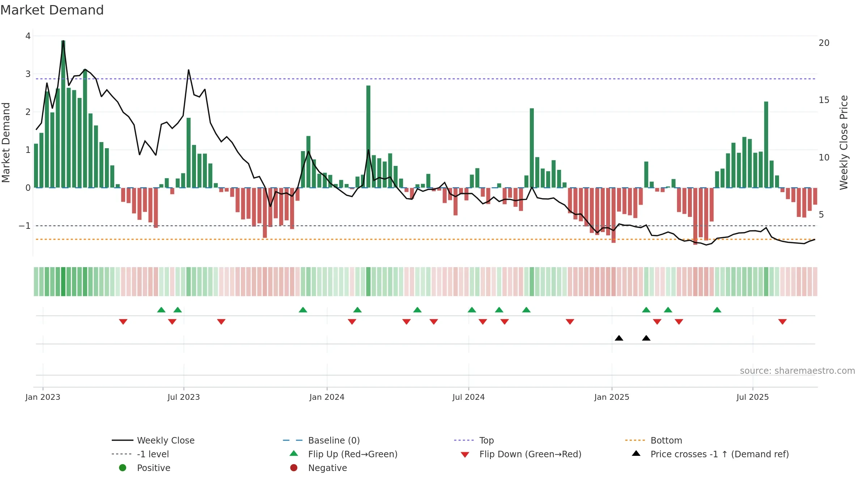Viewport: 868px width, 488px height.
Task: Click the '4' tick on demand axis
Action: coord(28,36)
